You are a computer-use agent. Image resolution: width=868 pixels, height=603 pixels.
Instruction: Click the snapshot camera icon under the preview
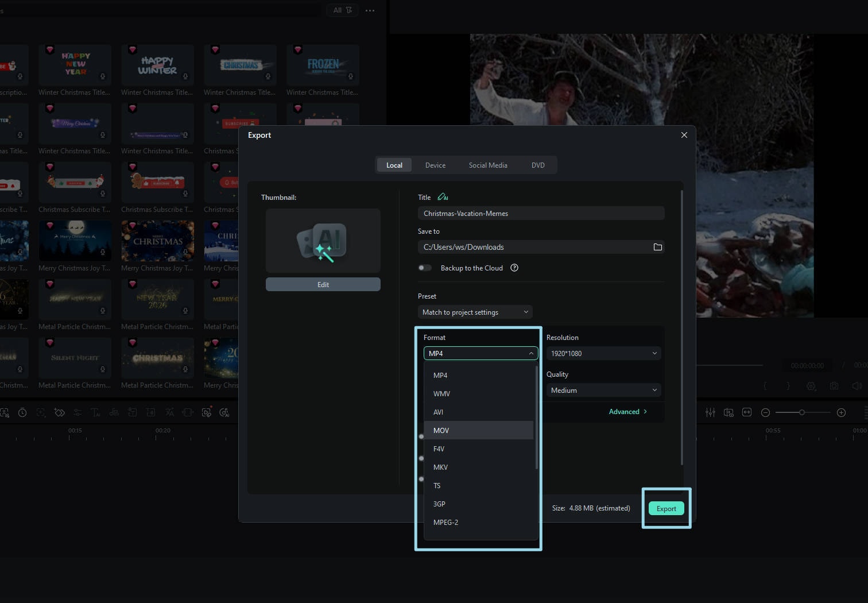pyautogui.click(x=834, y=386)
